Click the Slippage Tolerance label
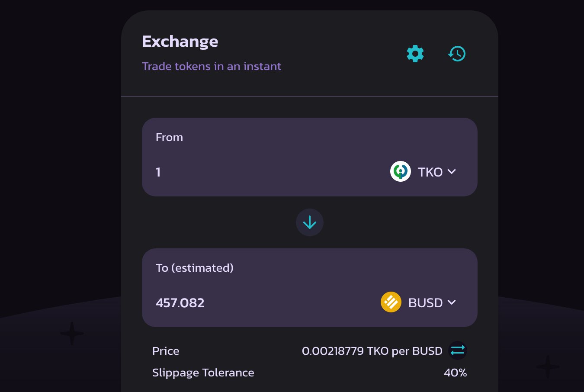Viewport: 584px width, 392px height. click(203, 373)
